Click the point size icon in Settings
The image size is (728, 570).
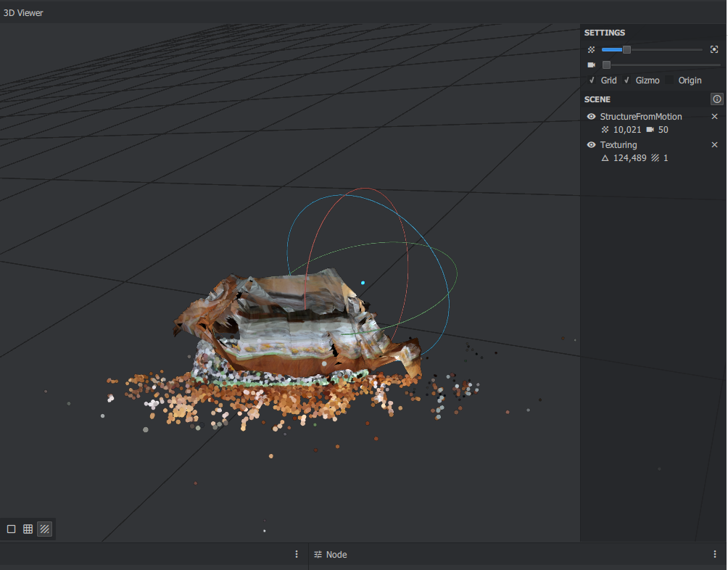click(x=592, y=49)
